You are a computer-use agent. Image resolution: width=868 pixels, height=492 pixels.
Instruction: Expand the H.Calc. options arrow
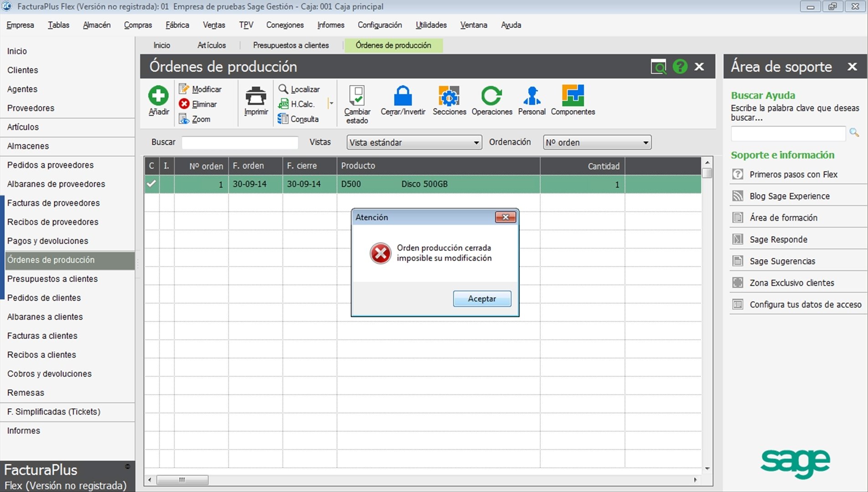[331, 104]
